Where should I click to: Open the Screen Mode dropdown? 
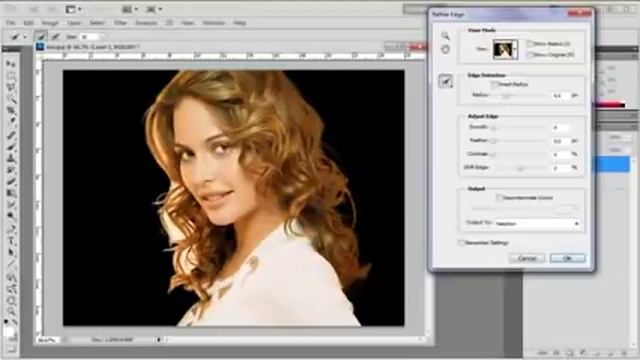154,9
